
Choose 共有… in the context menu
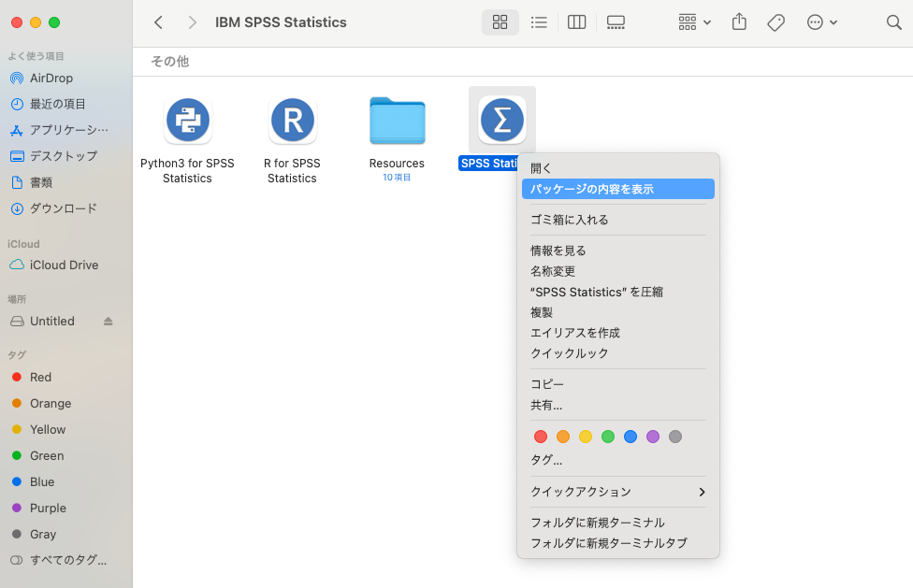pyautogui.click(x=618, y=406)
